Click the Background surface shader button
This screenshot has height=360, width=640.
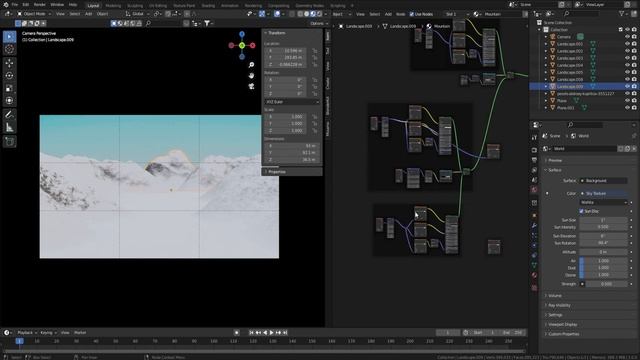(x=603, y=181)
